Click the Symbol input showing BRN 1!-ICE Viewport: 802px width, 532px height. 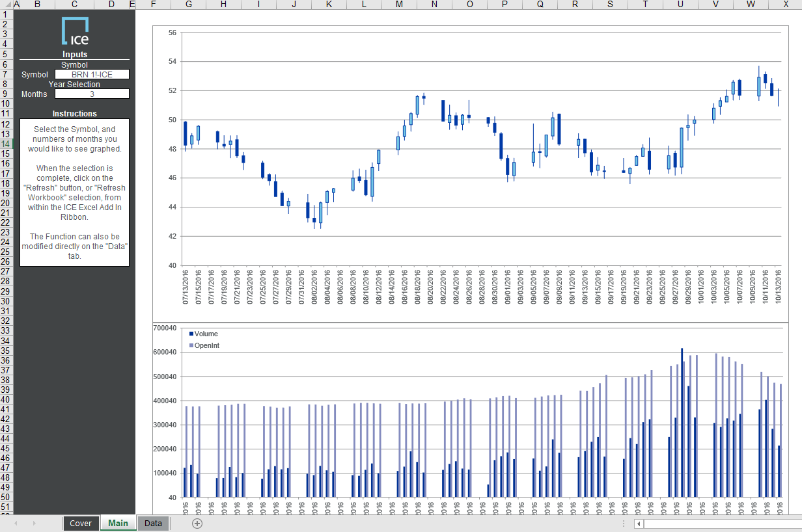coord(92,74)
